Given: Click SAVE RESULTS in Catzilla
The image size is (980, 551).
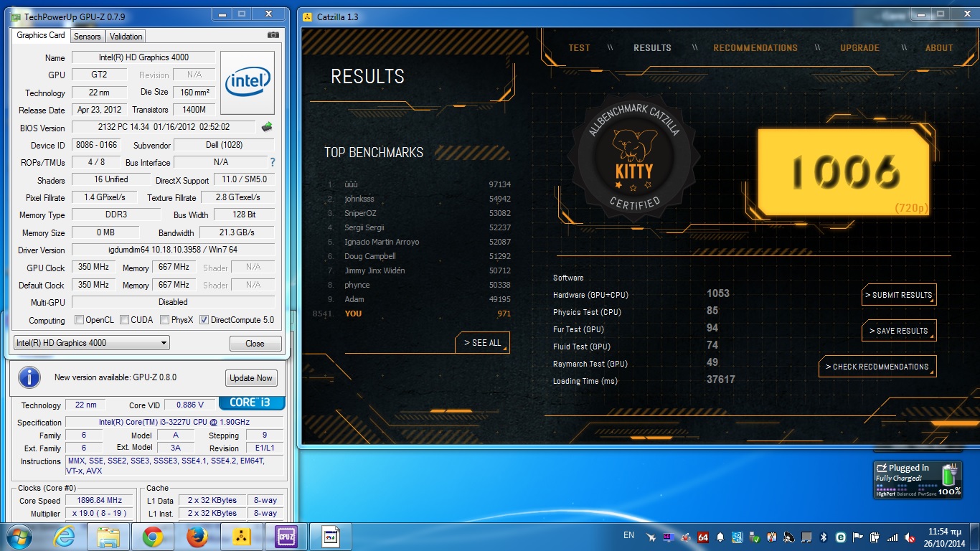Looking at the screenshot, I should pyautogui.click(x=899, y=331).
